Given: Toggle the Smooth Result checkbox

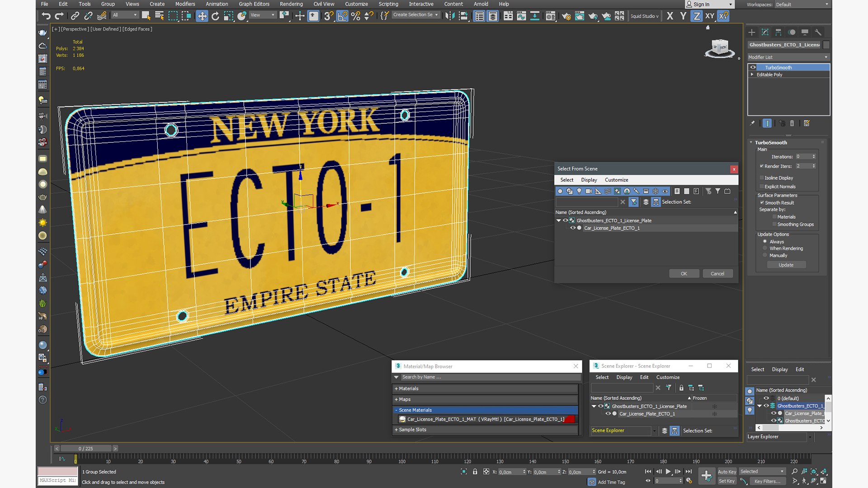Looking at the screenshot, I should 762,202.
